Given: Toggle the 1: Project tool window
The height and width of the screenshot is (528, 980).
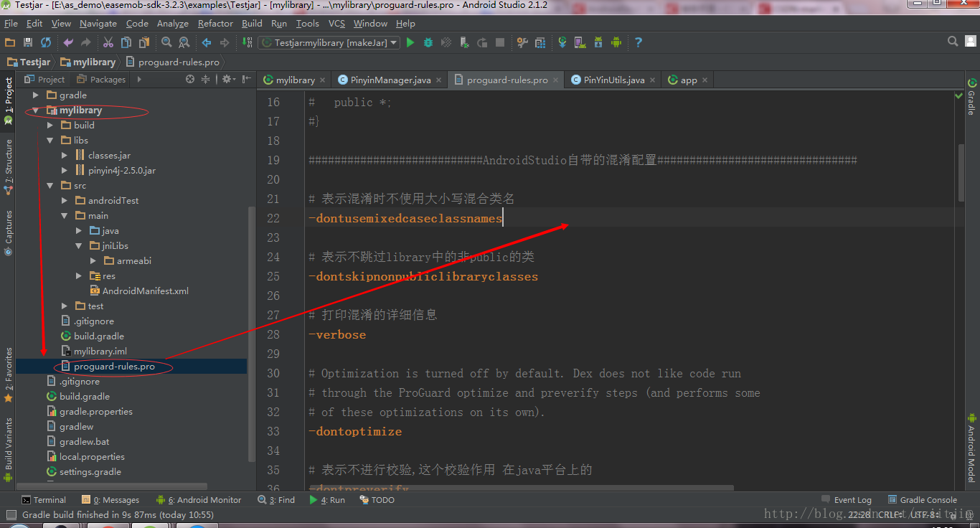Looking at the screenshot, I should point(9,101).
